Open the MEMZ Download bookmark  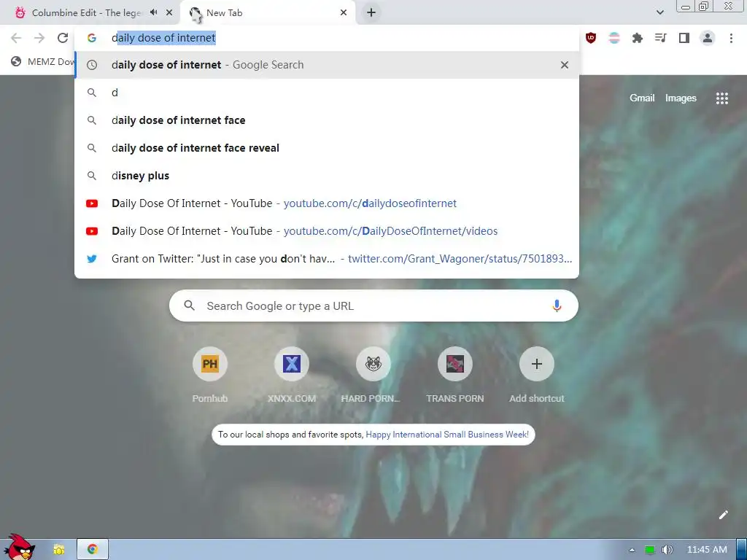[x=43, y=61]
